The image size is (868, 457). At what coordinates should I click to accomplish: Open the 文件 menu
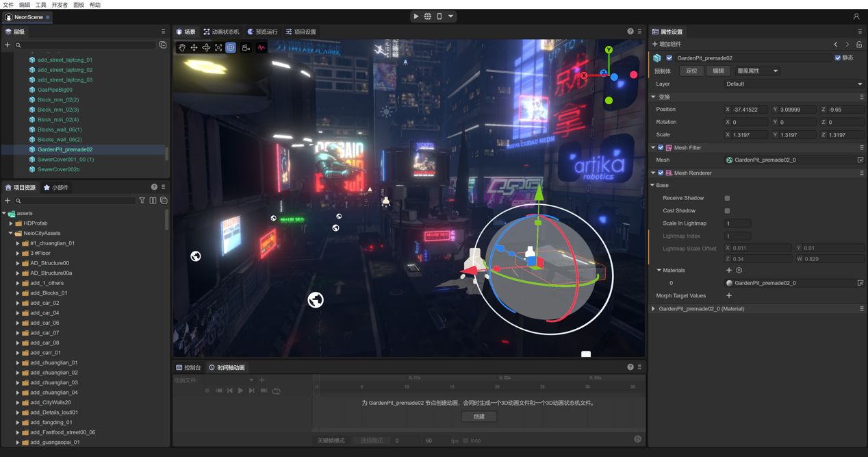point(8,4)
